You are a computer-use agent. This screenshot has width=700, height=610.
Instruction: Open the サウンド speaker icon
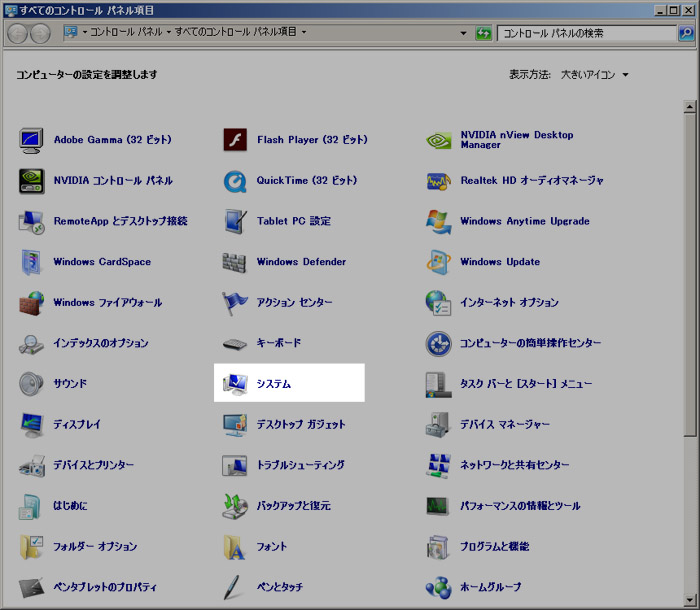pos(31,384)
